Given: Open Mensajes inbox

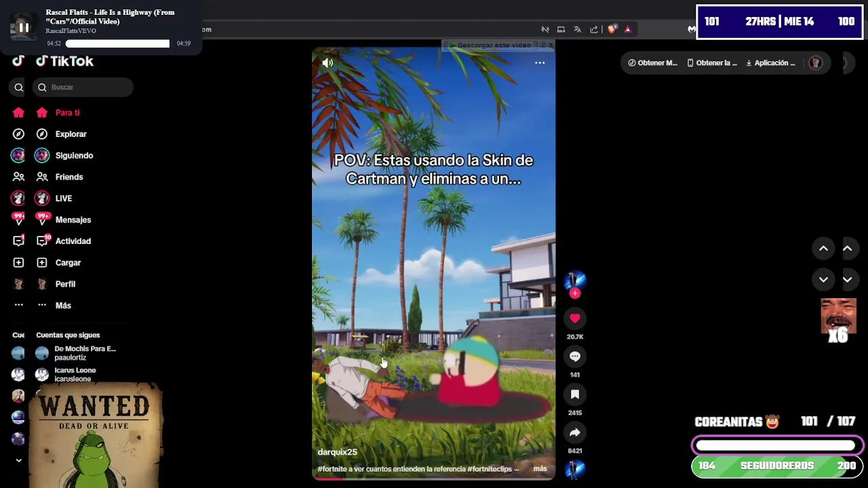Looking at the screenshot, I should [x=73, y=220].
